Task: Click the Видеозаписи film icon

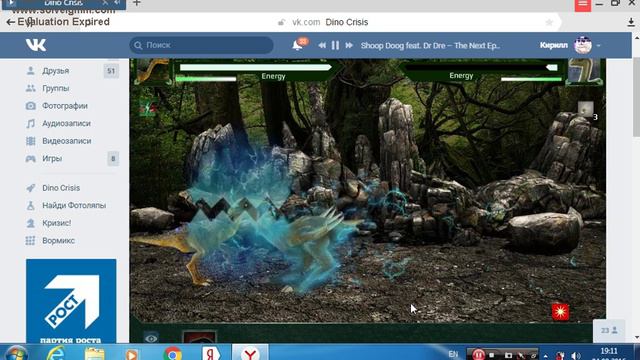Action: pos(31,141)
